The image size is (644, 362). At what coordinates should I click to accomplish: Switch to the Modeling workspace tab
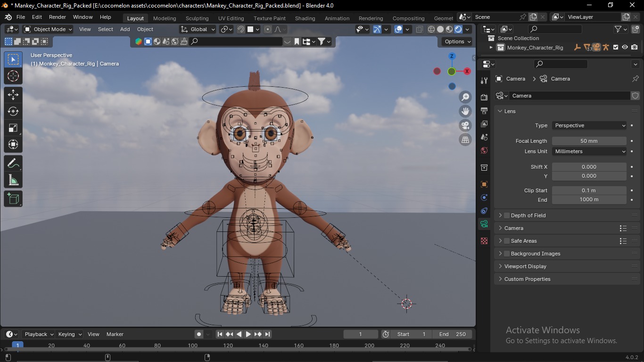point(165,18)
